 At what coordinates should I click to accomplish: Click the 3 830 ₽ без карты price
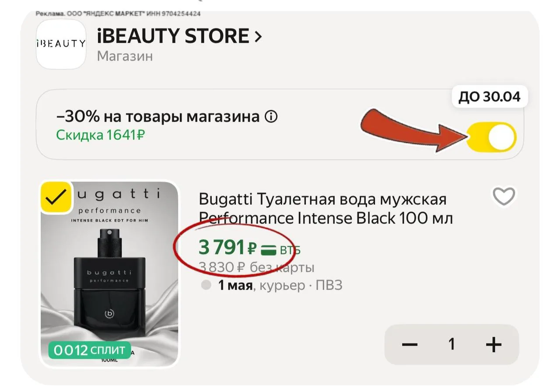pos(256,267)
